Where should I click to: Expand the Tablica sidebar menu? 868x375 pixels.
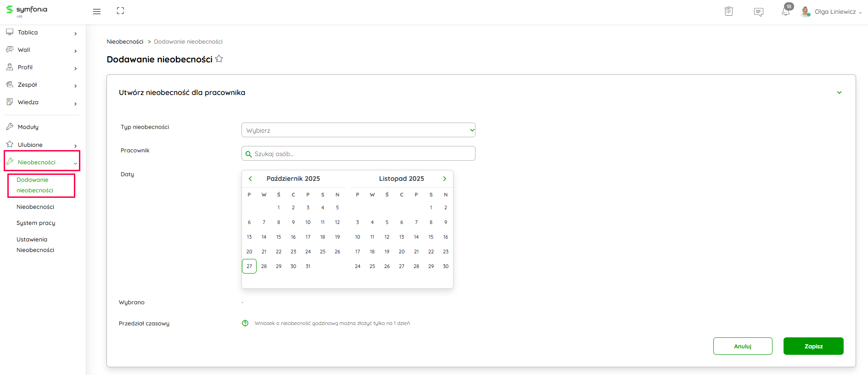click(x=41, y=33)
